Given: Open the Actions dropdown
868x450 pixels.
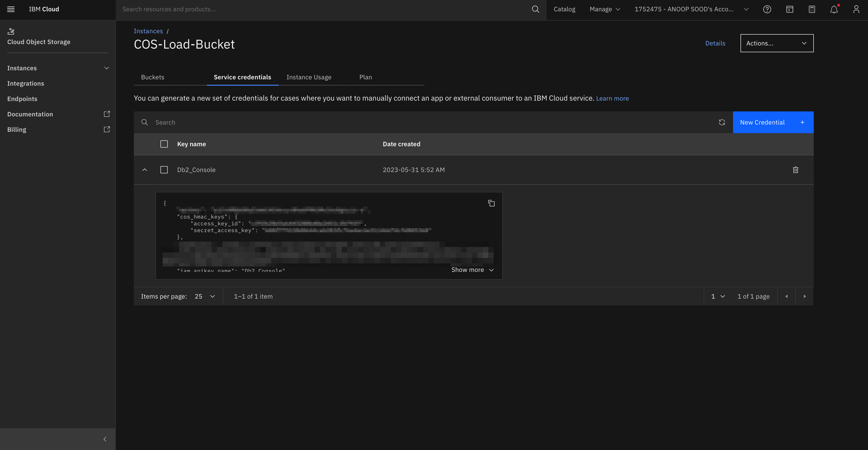Looking at the screenshot, I should click(777, 43).
